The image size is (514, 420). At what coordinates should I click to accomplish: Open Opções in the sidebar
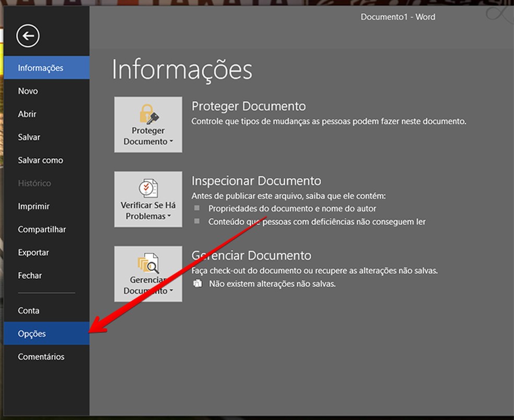pos(32,333)
